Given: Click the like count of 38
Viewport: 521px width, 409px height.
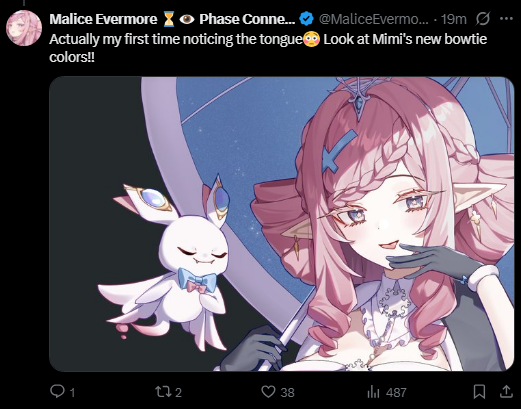Looking at the screenshot, I should pos(287,393).
